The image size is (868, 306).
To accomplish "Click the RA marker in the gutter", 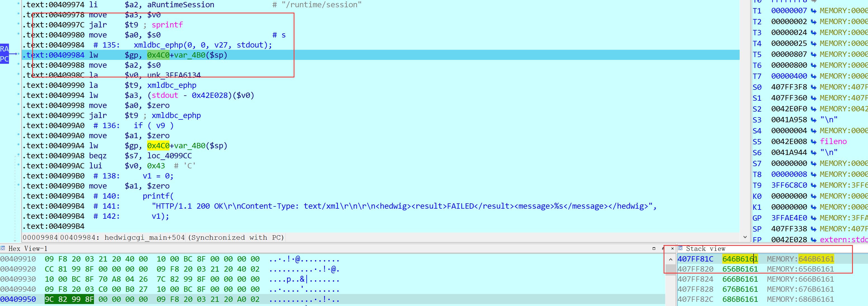I will (4, 49).
